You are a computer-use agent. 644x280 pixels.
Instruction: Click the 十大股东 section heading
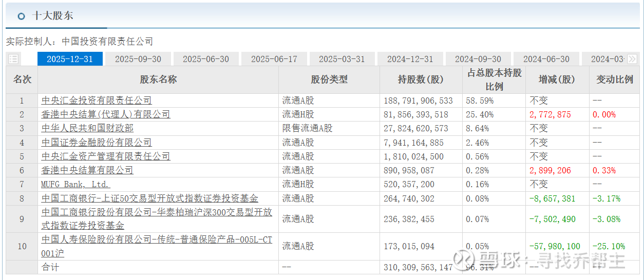(x=53, y=16)
